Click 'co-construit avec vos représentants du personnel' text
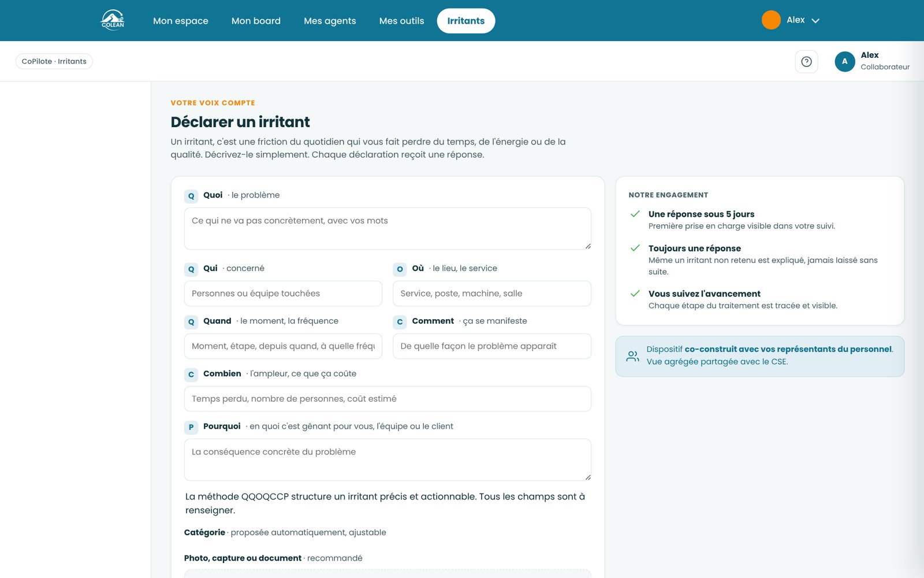This screenshot has width=924, height=578. coord(788,349)
